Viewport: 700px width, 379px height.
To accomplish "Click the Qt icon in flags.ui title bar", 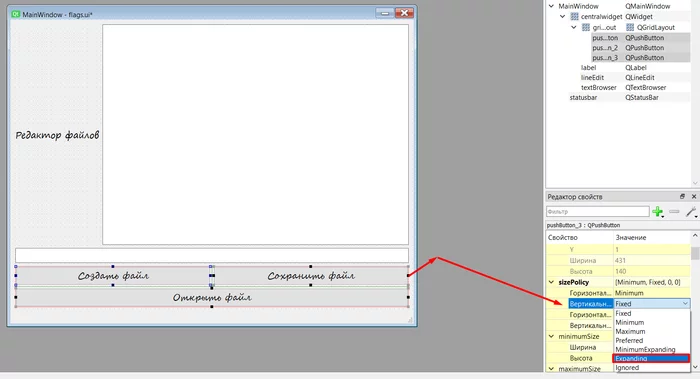I will coord(16,14).
